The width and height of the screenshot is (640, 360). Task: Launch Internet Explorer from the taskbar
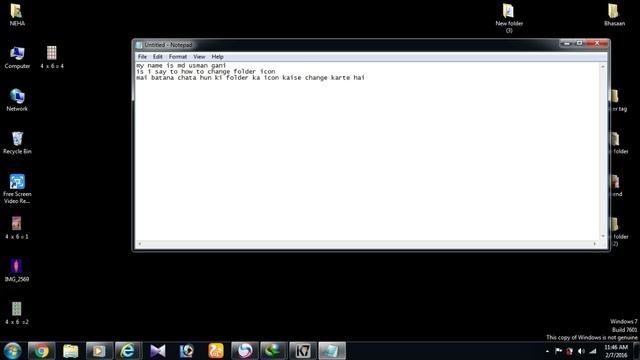coord(128,351)
